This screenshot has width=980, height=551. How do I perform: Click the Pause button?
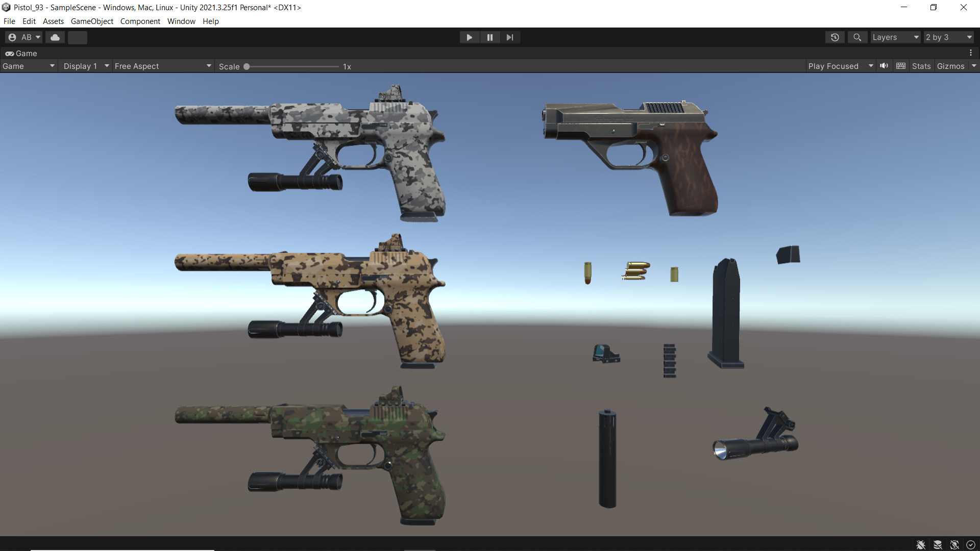tap(489, 37)
